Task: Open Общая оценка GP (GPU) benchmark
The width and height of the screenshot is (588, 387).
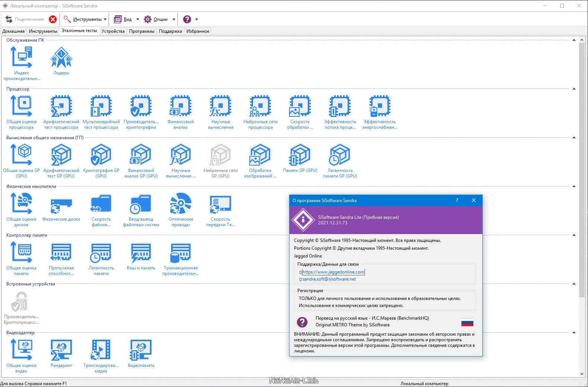Action: (22, 161)
